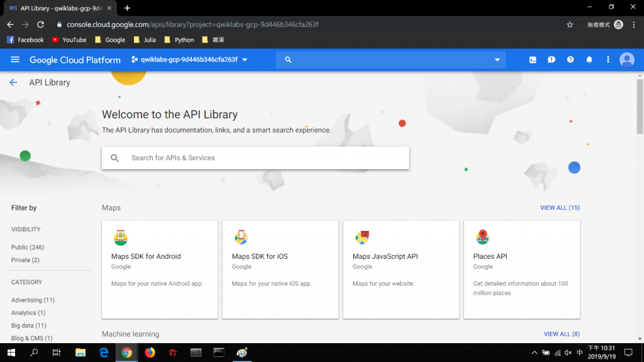
Task: Focus the Search for APIs & Services field
Action: [x=255, y=158]
